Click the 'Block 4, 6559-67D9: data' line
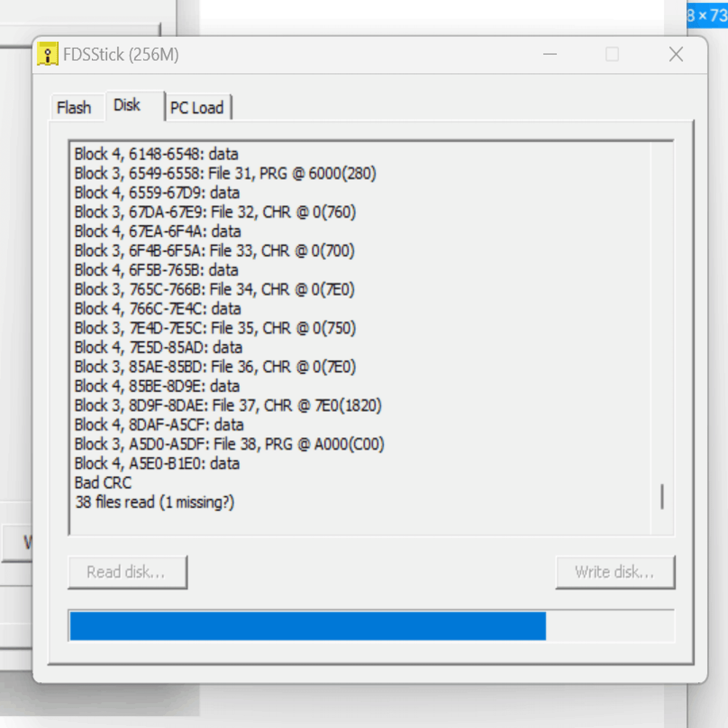Image resolution: width=728 pixels, height=728 pixels. [x=157, y=192]
